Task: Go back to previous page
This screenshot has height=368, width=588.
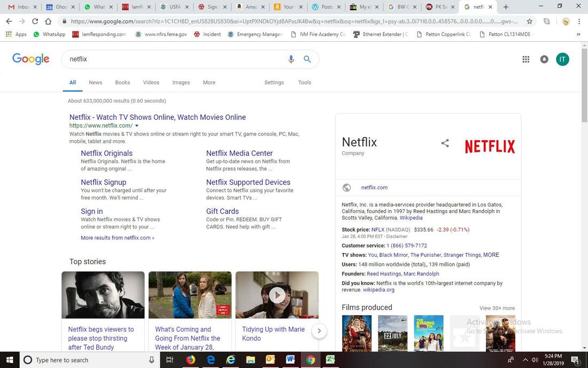Action: coord(9,21)
